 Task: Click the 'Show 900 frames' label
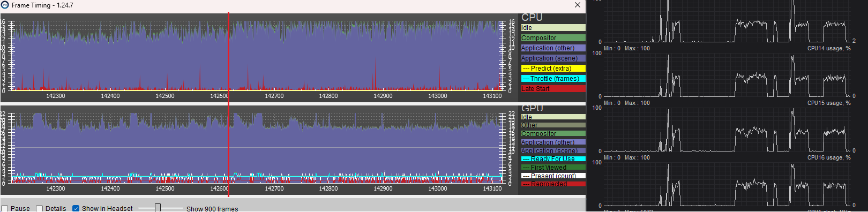(x=212, y=209)
